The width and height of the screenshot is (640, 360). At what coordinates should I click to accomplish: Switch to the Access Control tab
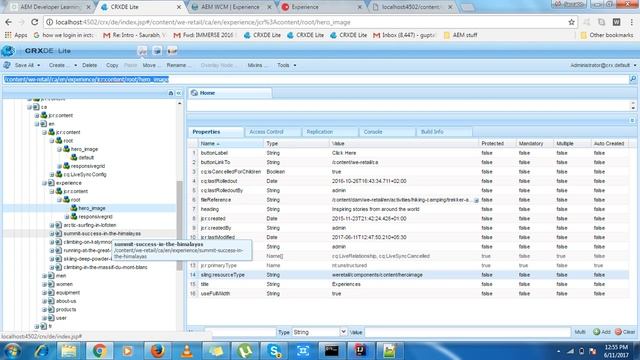click(x=272, y=132)
